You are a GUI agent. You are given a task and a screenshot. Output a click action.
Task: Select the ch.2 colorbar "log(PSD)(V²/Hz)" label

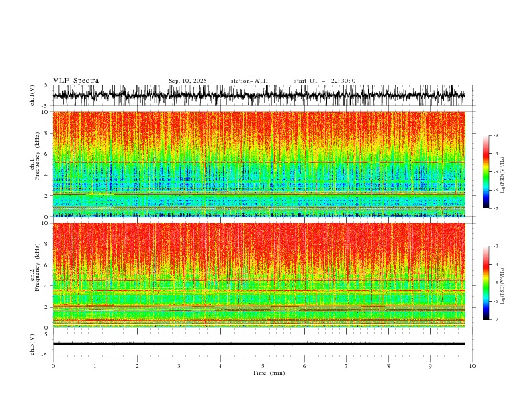coord(504,286)
